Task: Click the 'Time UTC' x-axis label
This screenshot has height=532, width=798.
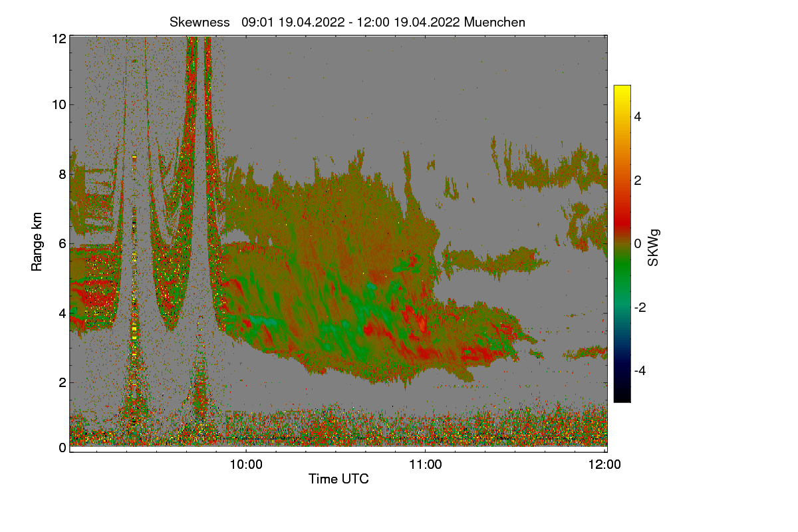Action: 338,479
